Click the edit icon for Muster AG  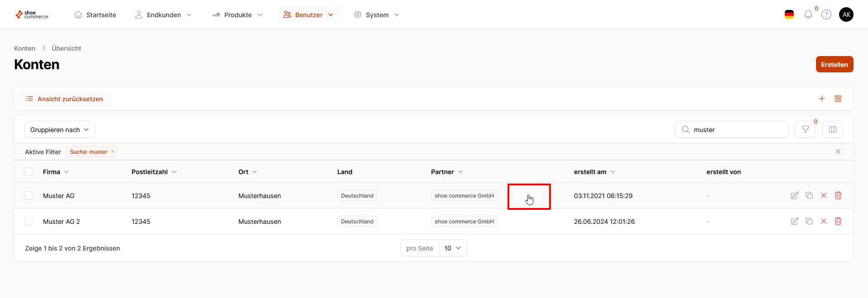coord(794,195)
